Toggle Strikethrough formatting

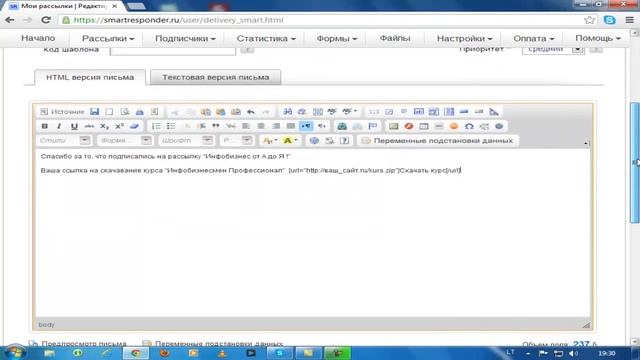(89, 126)
